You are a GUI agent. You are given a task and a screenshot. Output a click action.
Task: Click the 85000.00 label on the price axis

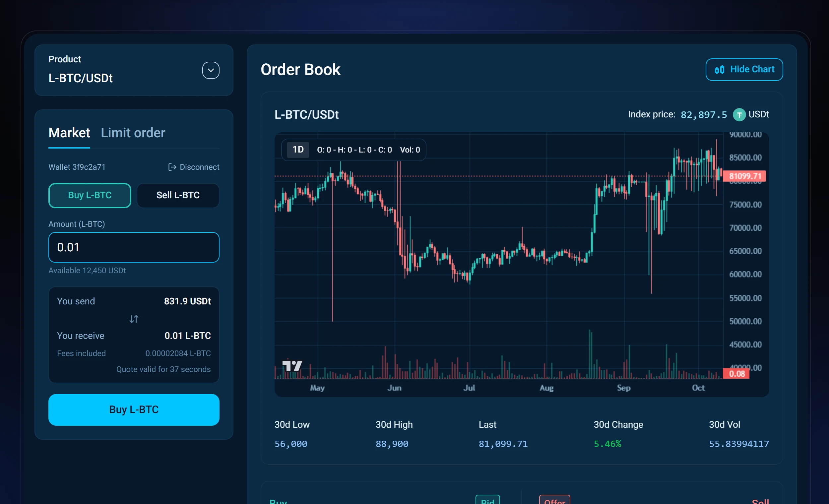point(745,157)
